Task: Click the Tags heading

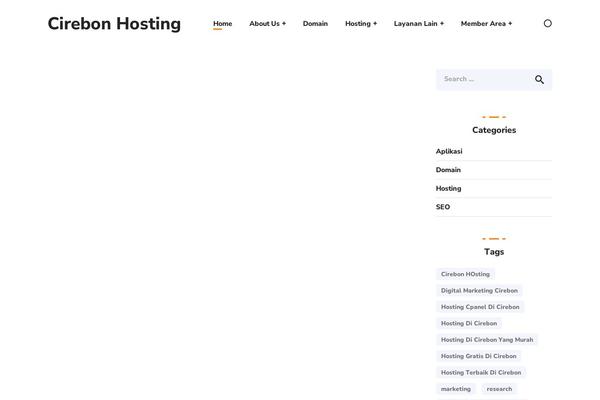Action: tap(494, 252)
